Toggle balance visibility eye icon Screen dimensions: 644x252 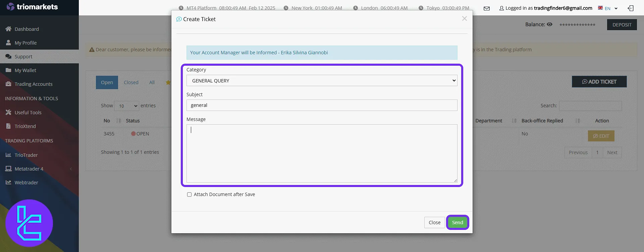549,24
